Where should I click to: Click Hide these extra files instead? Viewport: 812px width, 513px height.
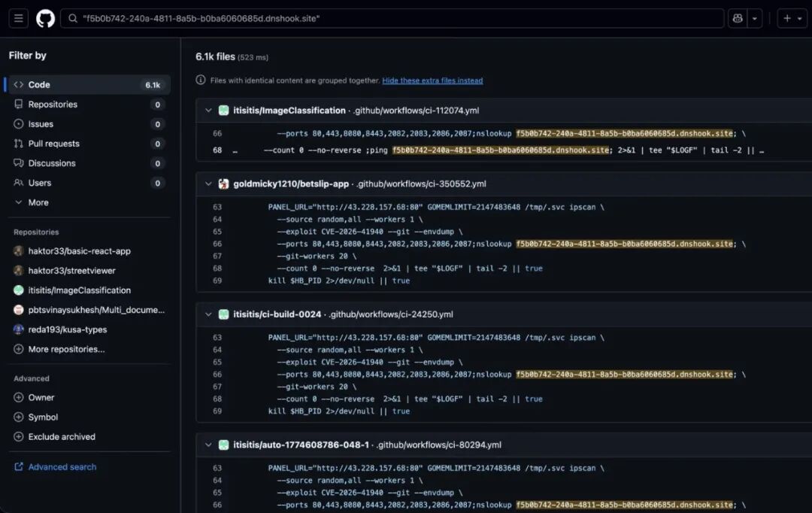pyautogui.click(x=432, y=80)
